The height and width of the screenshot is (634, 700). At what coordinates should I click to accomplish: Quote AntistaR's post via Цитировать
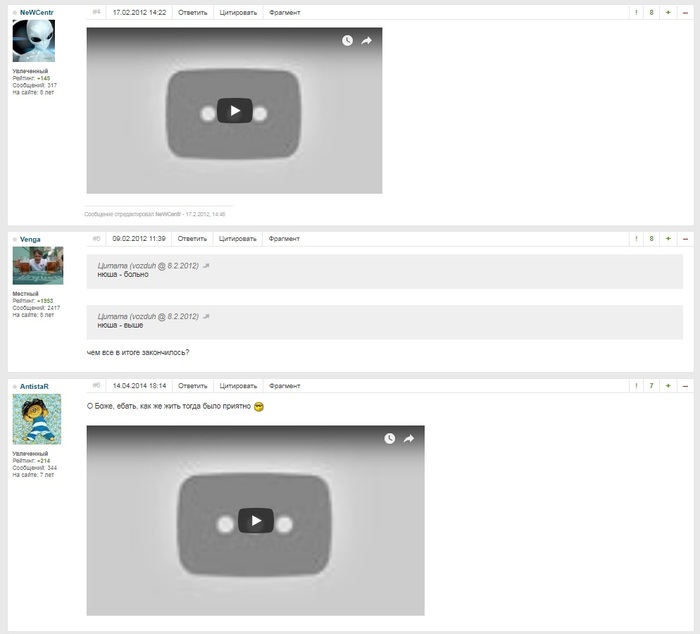(238, 386)
